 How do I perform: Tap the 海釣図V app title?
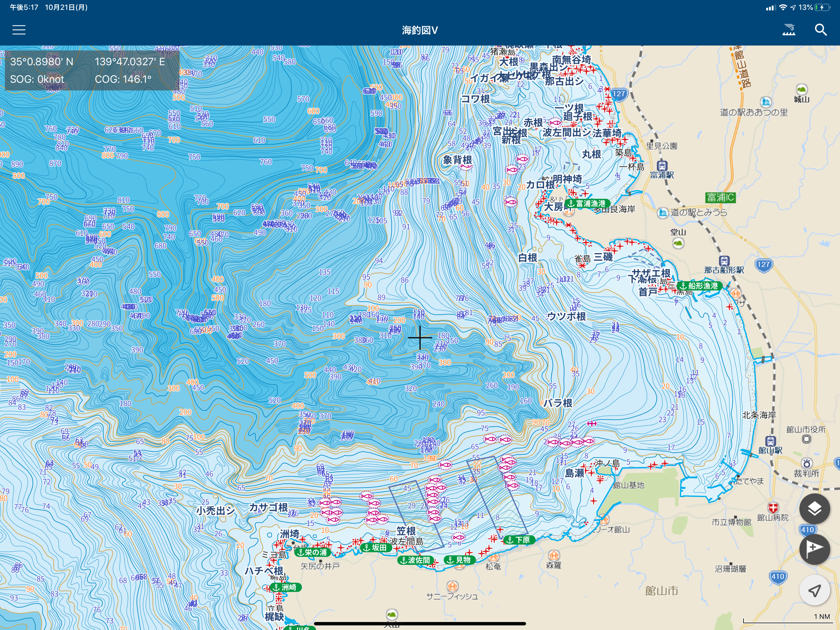point(420,30)
